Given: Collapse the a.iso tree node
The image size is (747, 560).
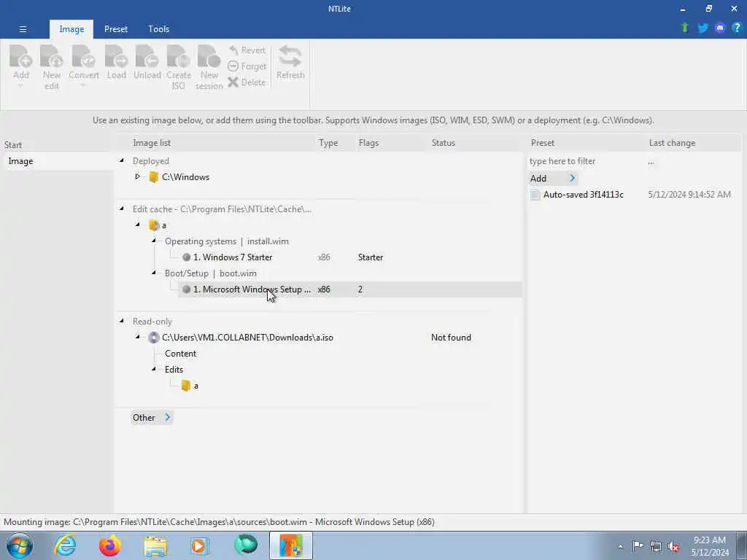Looking at the screenshot, I should 138,337.
